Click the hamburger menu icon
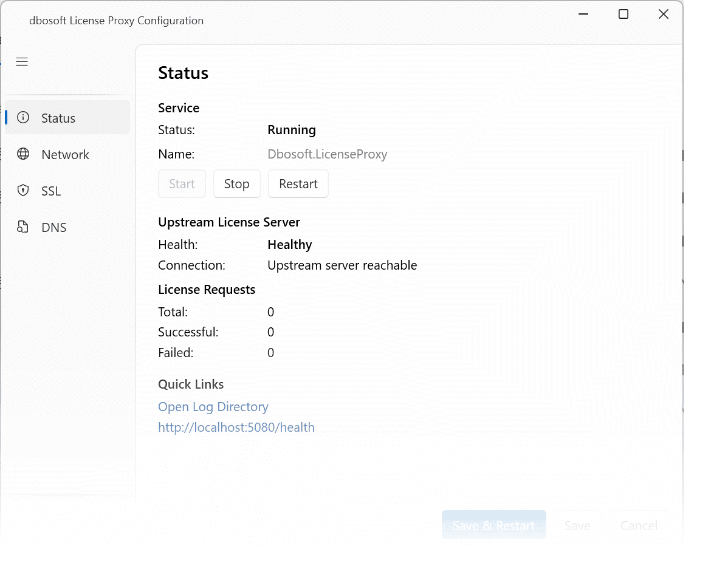Screen dimensions: 728x586 [22, 61]
